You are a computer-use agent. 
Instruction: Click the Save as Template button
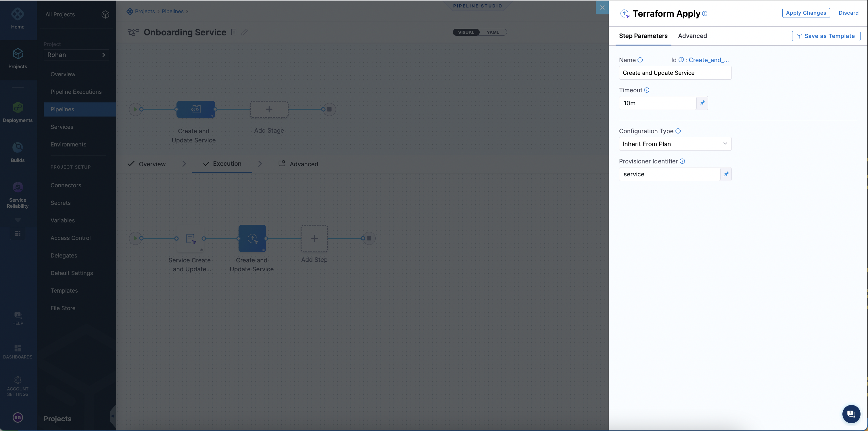pos(826,36)
